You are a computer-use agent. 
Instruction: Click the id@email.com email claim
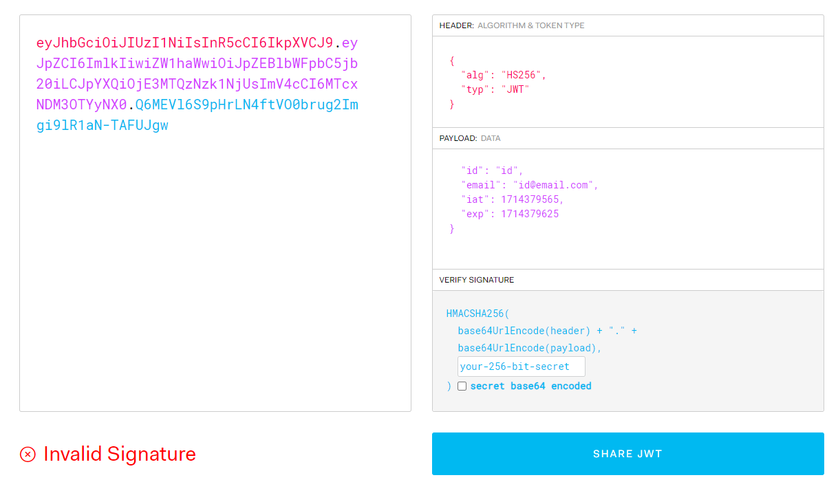(x=553, y=184)
